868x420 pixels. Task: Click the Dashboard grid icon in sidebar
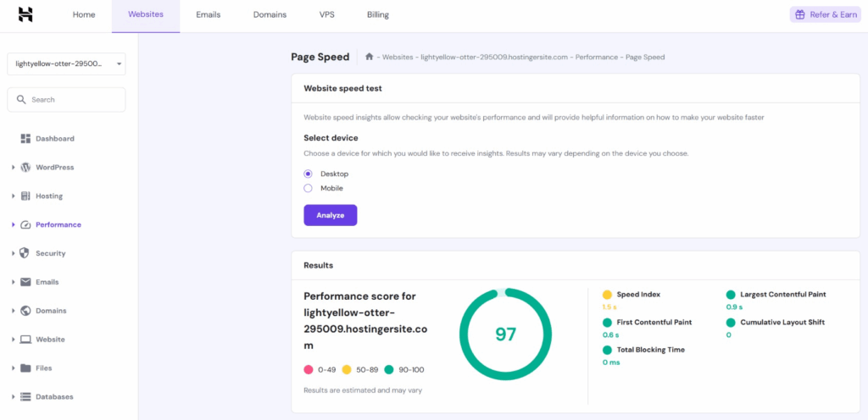point(25,139)
